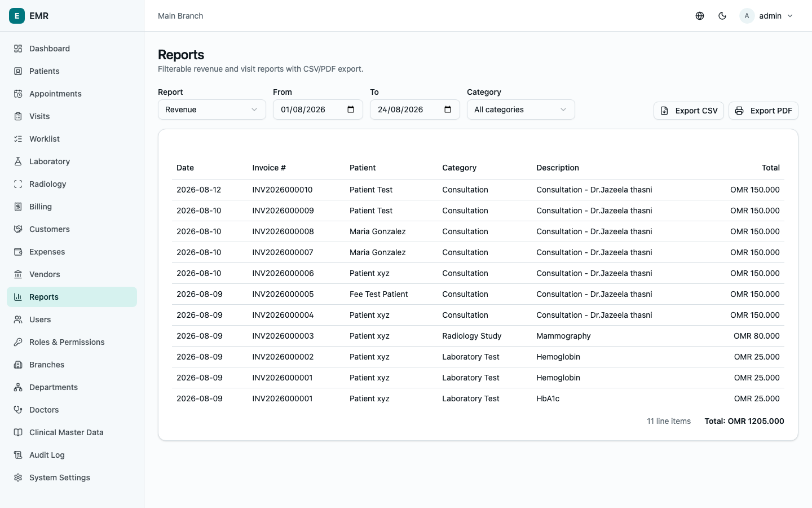The image size is (812, 508).
Task: Open the System Settings page
Action: [72, 478]
